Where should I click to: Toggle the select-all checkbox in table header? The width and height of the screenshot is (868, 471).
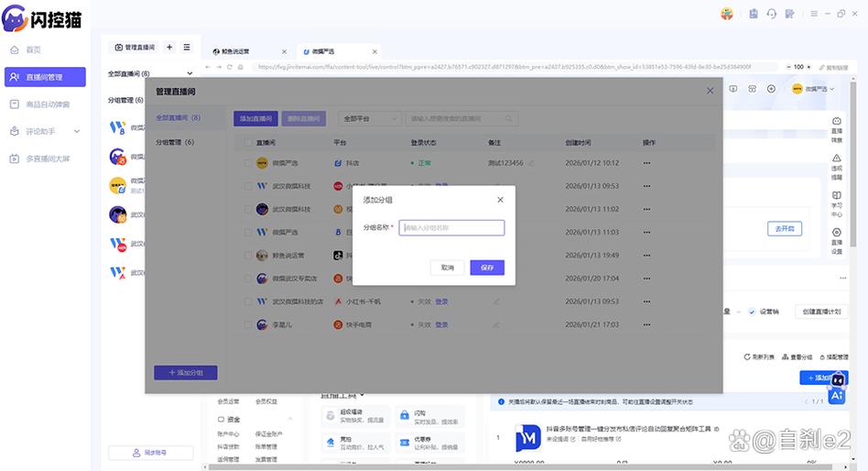point(248,143)
